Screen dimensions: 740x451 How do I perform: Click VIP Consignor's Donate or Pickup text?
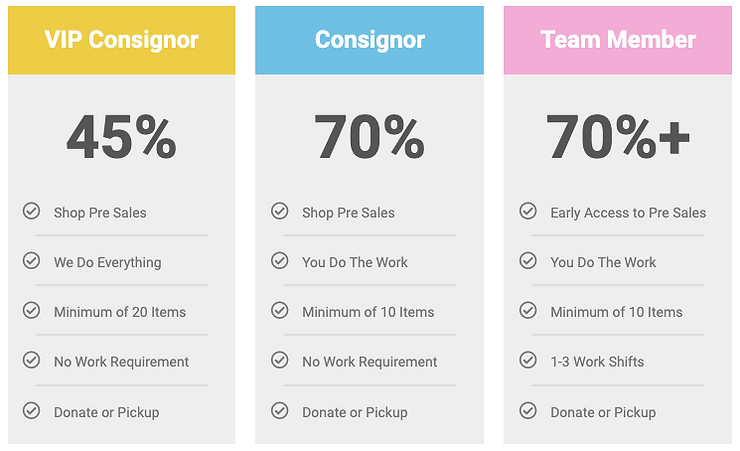(x=106, y=412)
